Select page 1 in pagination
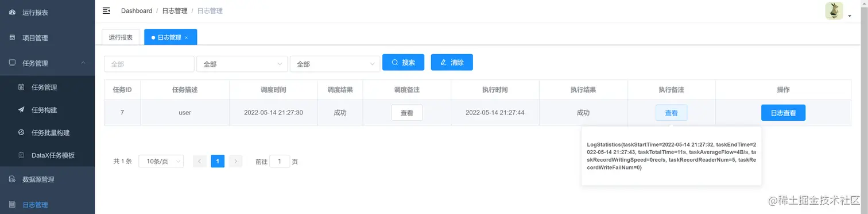868x214 pixels. [218, 162]
